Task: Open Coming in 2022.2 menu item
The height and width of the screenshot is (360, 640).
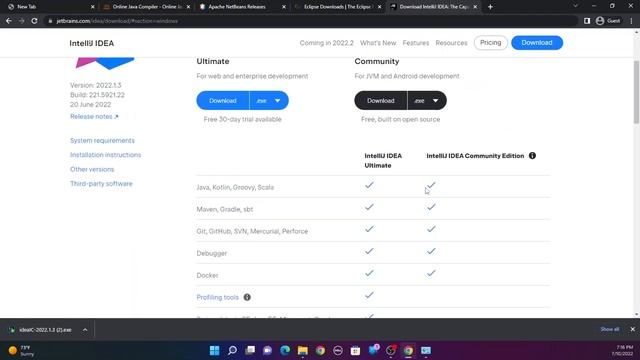Action: tap(327, 43)
